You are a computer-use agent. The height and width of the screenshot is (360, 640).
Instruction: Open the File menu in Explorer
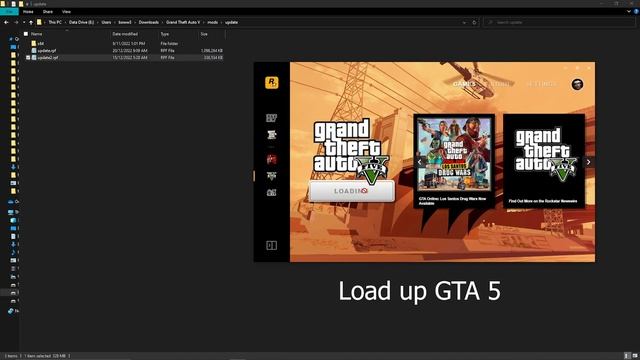(9, 12)
